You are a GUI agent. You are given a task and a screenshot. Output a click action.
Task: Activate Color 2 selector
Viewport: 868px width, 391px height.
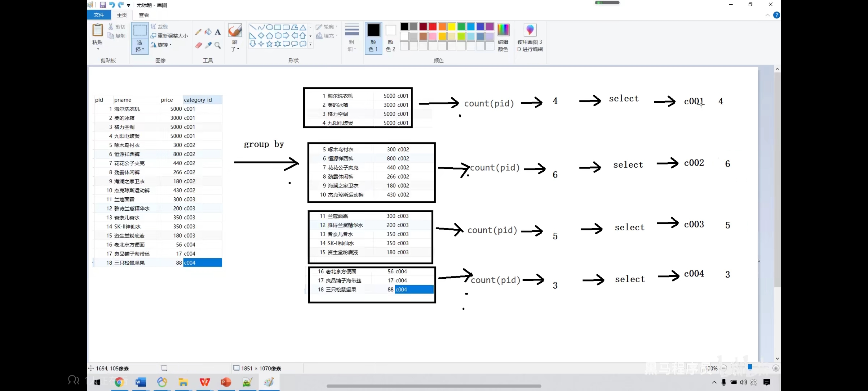click(391, 38)
